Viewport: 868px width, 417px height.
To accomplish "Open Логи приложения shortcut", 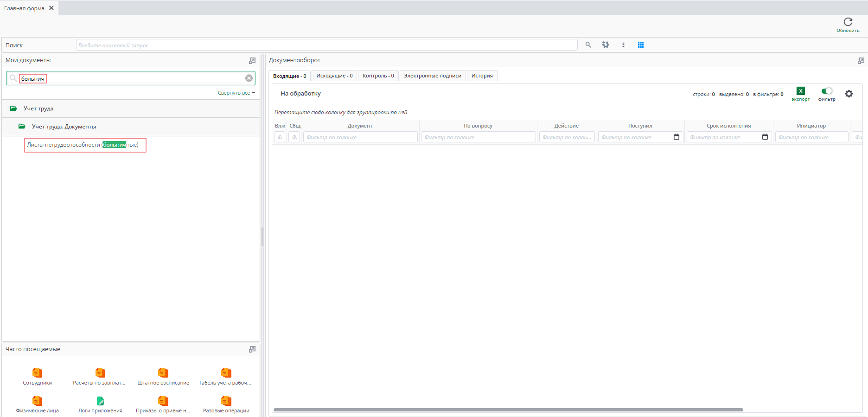I will point(100,401).
